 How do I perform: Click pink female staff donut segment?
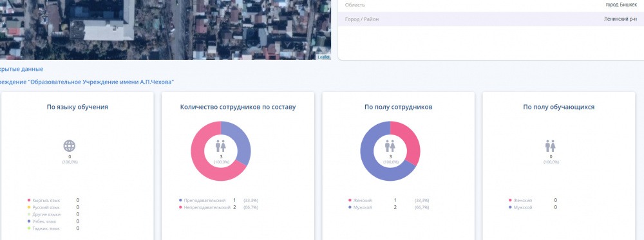pyautogui.click(x=409, y=140)
